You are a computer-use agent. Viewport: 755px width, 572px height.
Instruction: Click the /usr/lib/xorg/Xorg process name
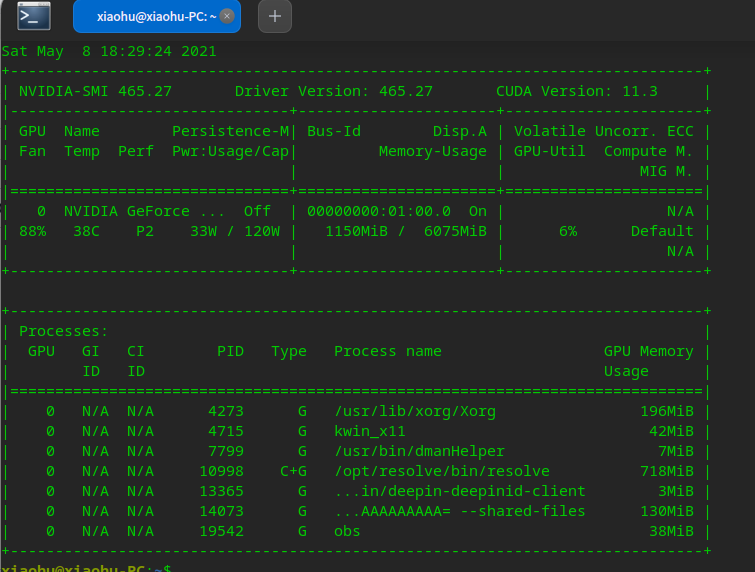point(414,411)
